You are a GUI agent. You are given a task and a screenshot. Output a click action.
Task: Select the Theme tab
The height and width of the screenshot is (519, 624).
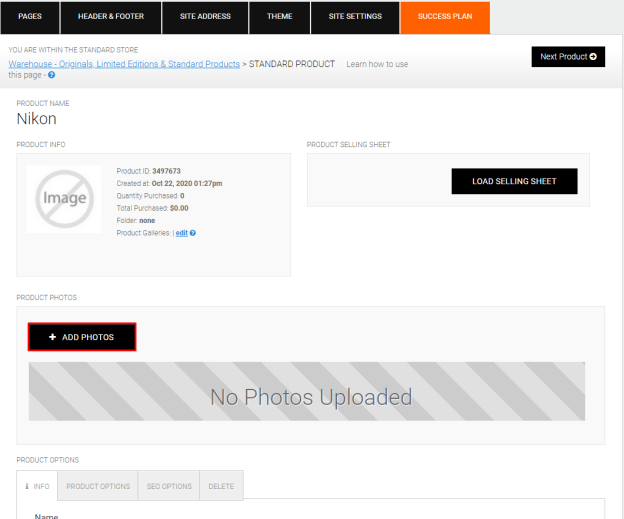[x=279, y=17]
